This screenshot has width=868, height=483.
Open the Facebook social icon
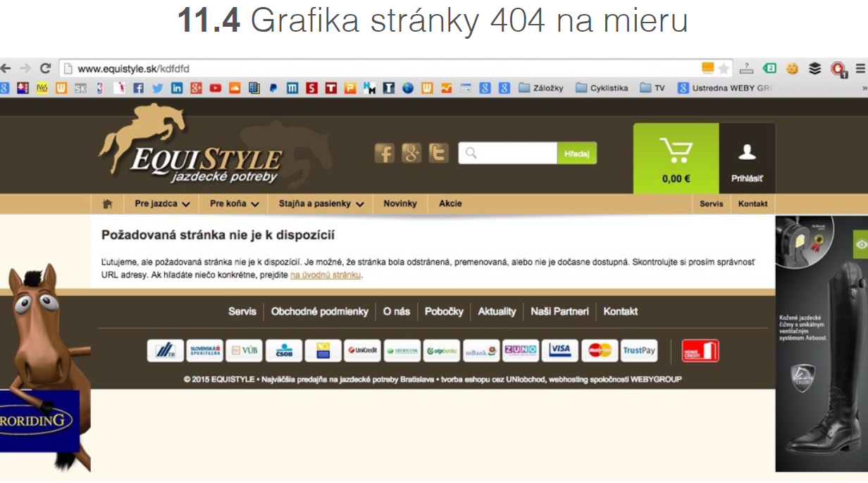point(384,153)
